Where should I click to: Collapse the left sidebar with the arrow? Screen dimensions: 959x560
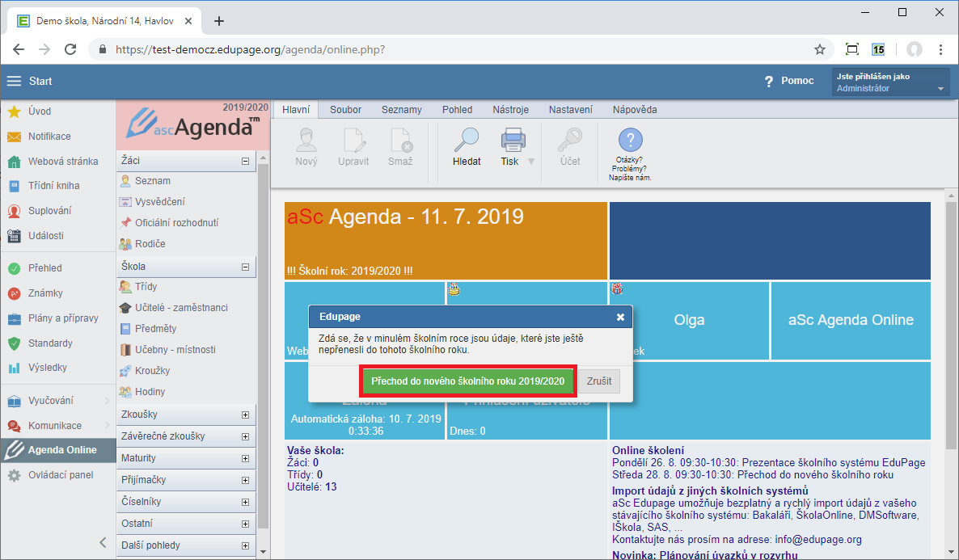click(x=103, y=542)
